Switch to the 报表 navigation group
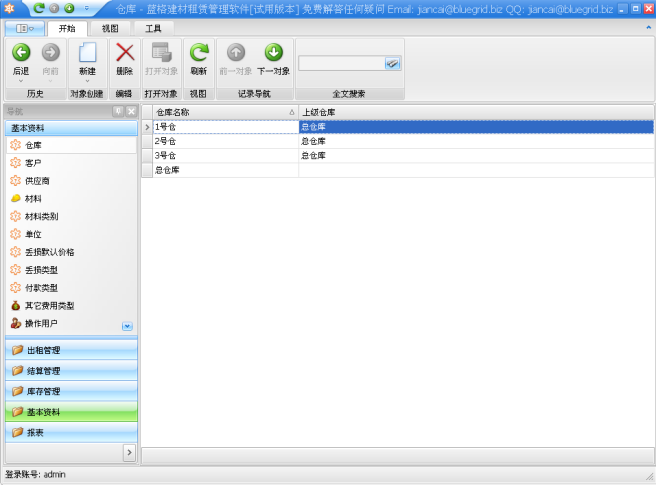This screenshot has width=656, height=485. point(71,432)
